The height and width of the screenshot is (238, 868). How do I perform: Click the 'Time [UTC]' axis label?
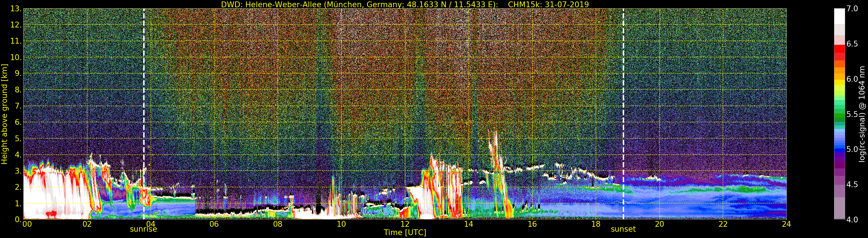pos(405,232)
